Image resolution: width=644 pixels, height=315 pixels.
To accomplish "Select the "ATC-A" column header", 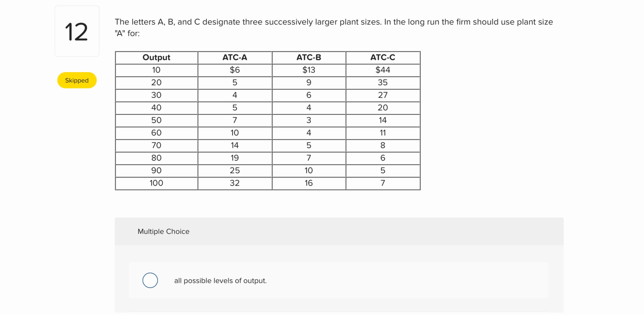I will click(234, 57).
